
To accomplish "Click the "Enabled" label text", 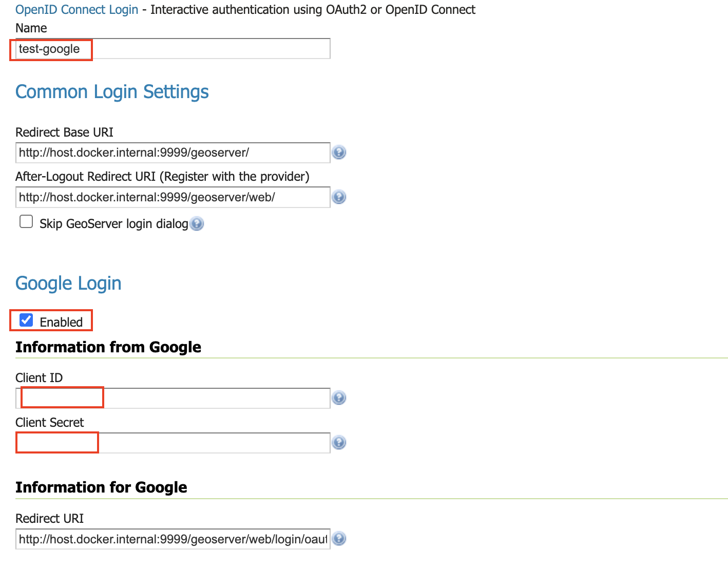I will (x=61, y=322).
